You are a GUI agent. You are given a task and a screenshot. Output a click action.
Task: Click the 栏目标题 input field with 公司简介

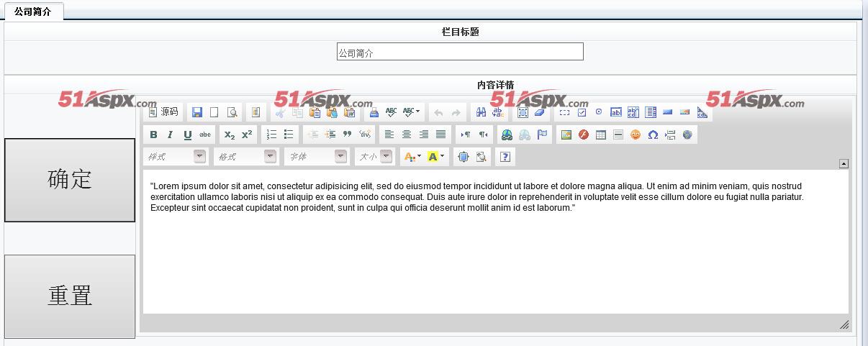460,52
